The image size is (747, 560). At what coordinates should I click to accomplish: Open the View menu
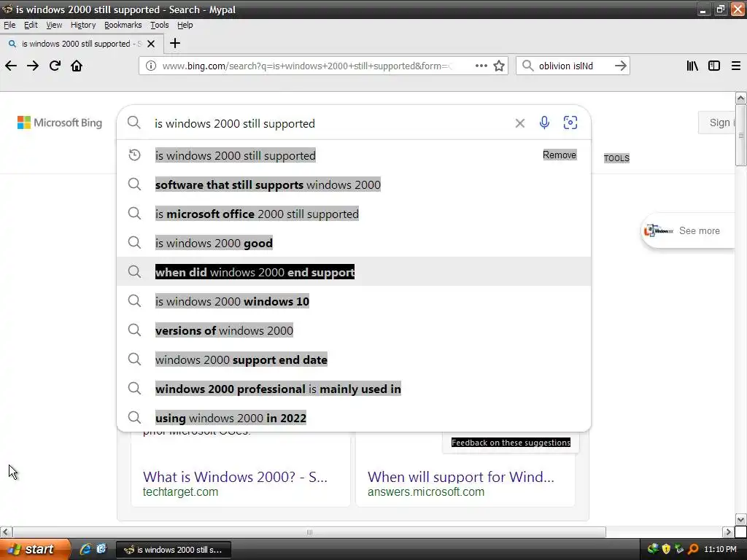pos(54,25)
